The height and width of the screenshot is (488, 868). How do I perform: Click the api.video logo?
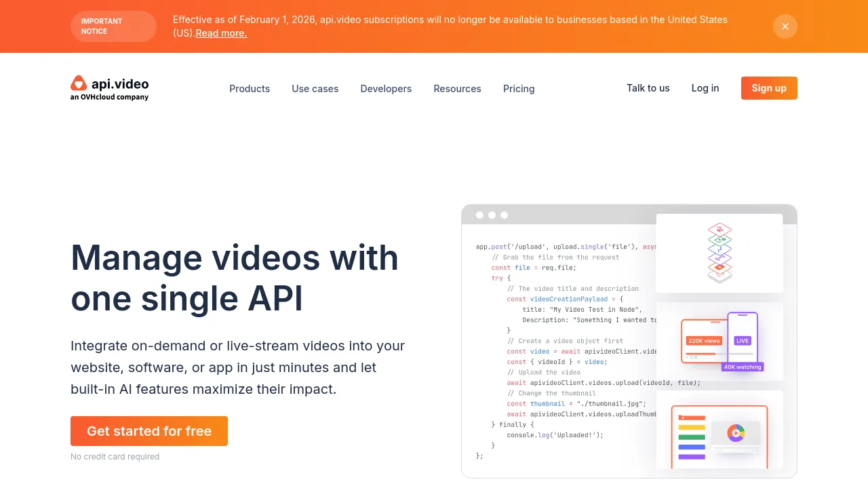click(x=109, y=88)
